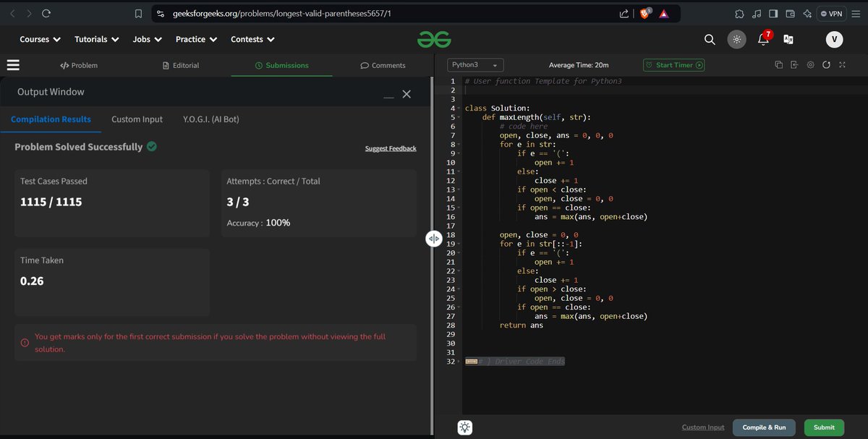Viewport: 868px width, 439px height.
Task: Reset code with the refresh icon
Action: pos(826,65)
